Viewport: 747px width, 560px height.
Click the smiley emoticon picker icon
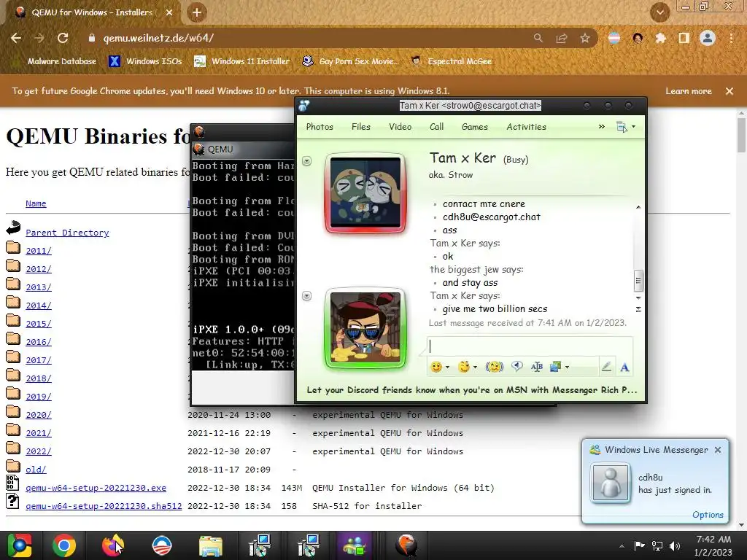click(x=436, y=367)
